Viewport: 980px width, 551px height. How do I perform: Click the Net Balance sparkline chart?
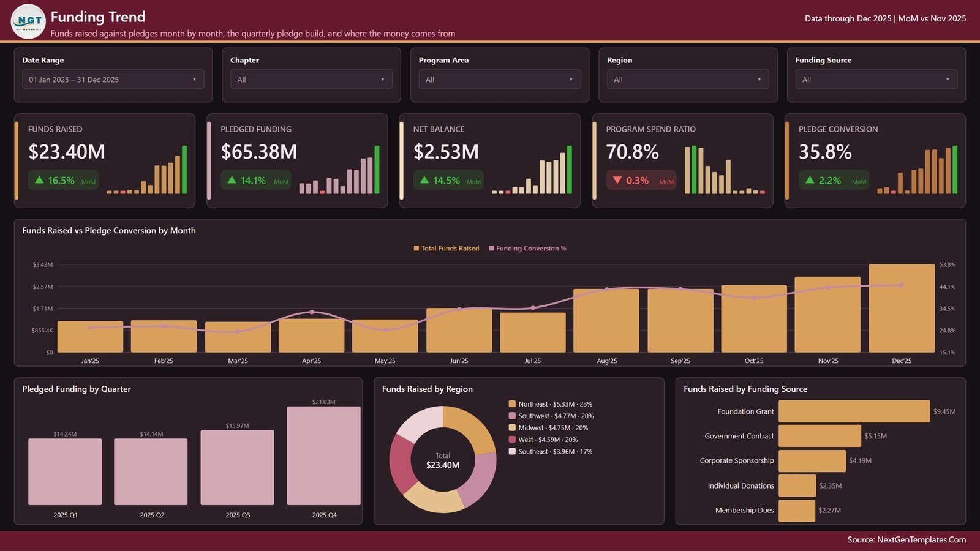(x=532, y=170)
